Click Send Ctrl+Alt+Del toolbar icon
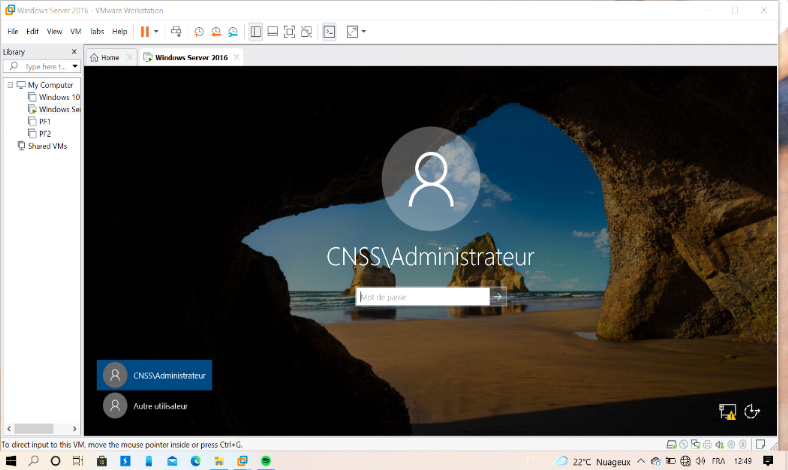This screenshot has width=788, height=470. [x=177, y=32]
